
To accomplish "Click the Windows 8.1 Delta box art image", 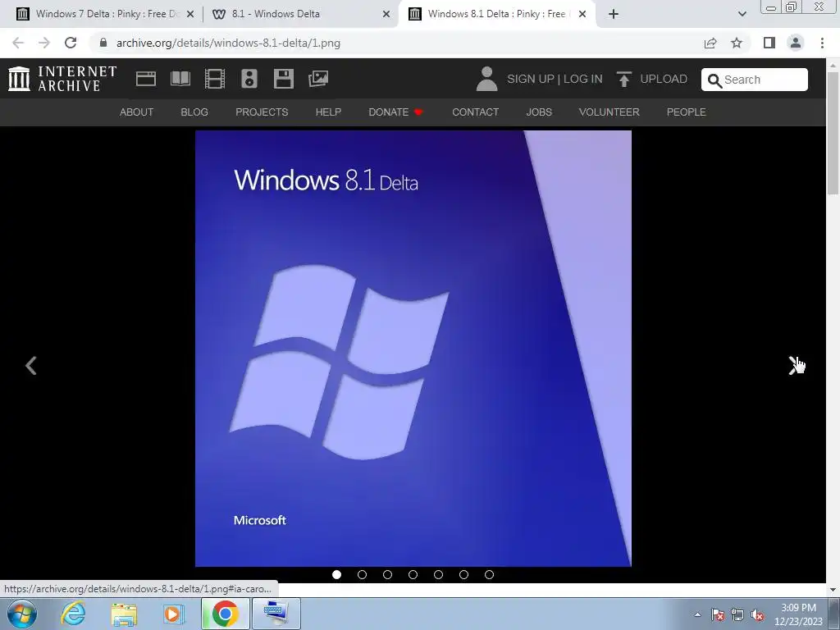I will tap(413, 348).
